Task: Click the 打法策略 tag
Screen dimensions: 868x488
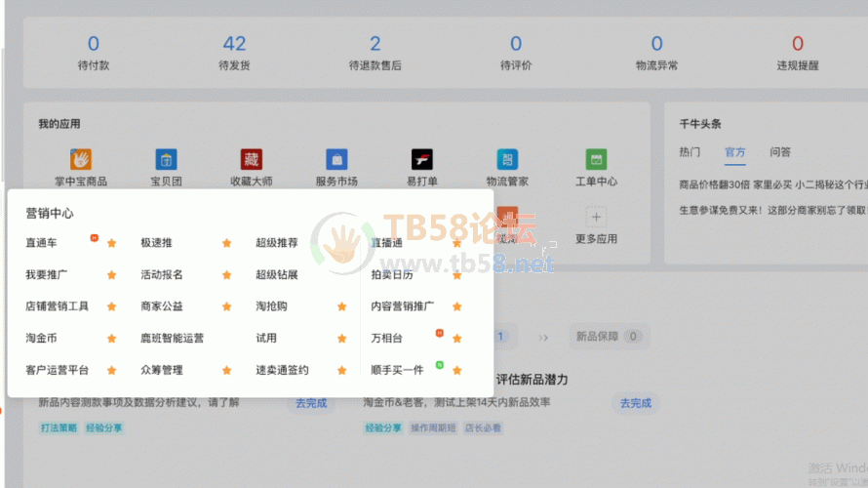Action: (x=59, y=427)
